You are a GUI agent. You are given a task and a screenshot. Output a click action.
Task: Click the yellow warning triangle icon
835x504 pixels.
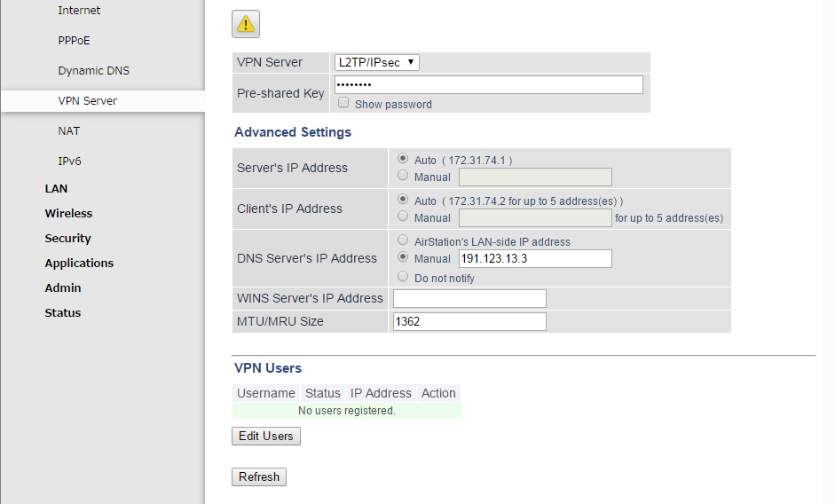pyautogui.click(x=246, y=24)
